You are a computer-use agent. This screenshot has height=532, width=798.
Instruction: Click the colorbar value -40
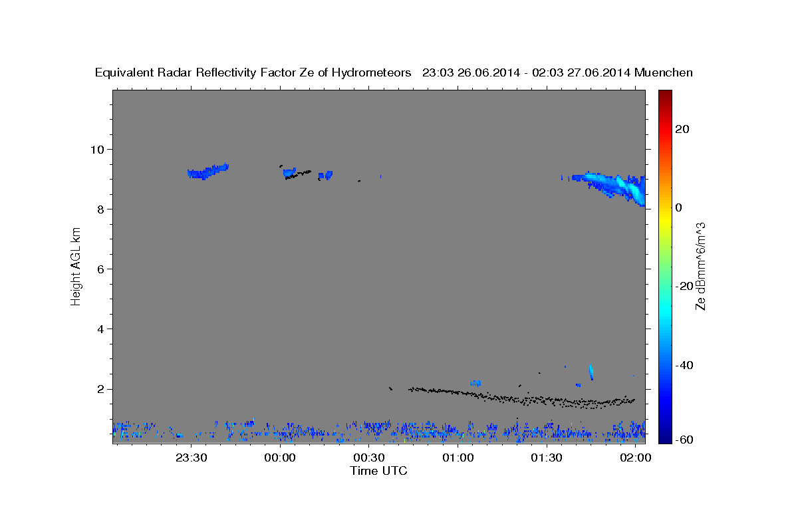tap(684, 365)
